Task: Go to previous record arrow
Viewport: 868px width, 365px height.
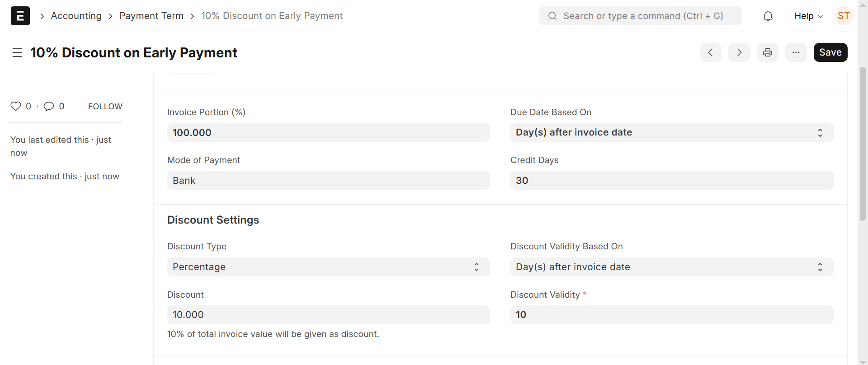Action: 711,52
